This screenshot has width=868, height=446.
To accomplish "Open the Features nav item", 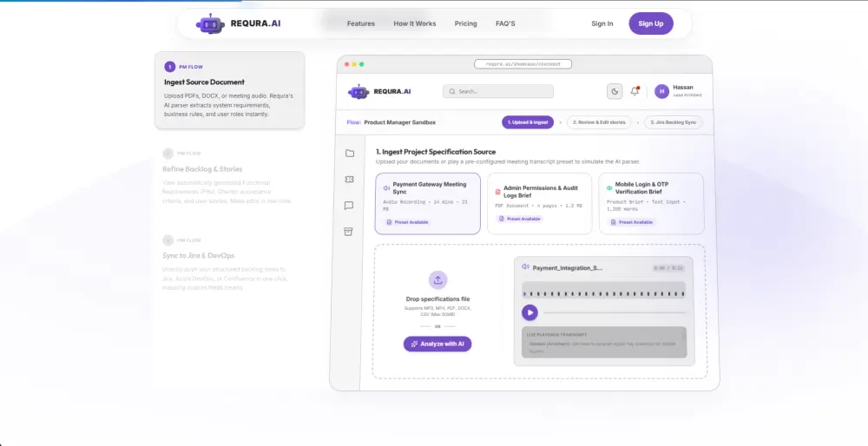I will tap(361, 23).
